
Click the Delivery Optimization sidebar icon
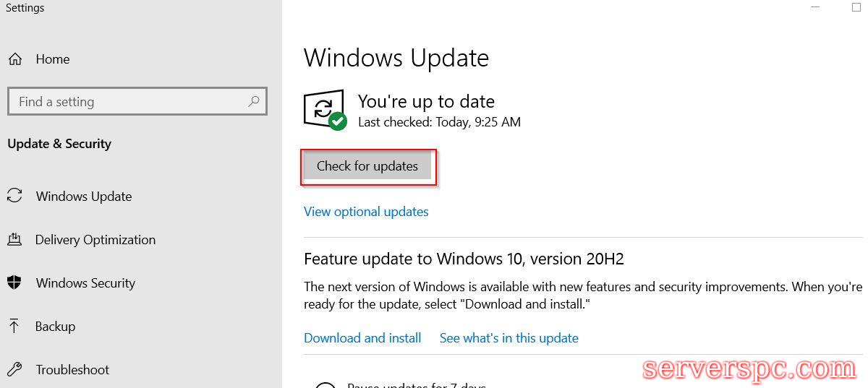[14, 239]
